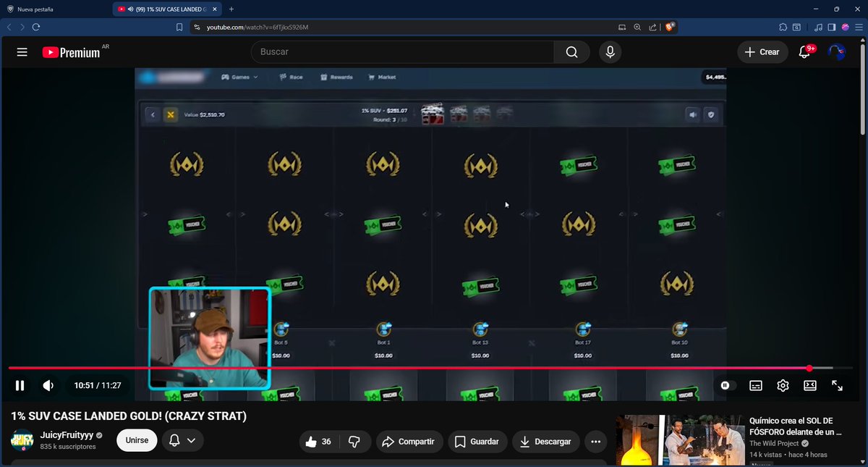Open the notifications bell
868x467 pixels.
click(x=805, y=52)
